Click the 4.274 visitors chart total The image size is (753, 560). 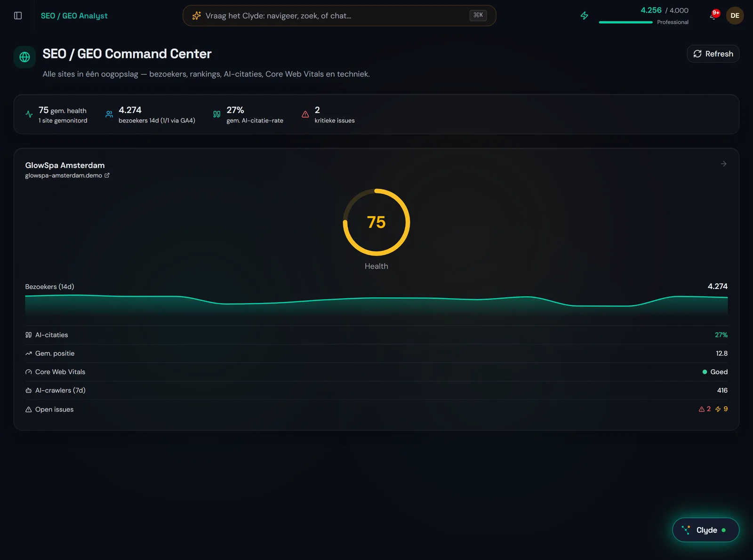(x=717, y=286)
